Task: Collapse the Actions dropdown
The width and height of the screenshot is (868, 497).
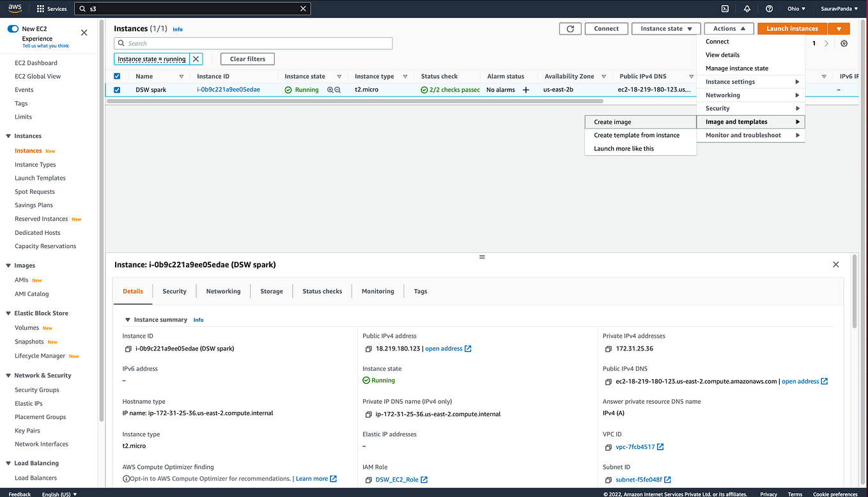Action: [x=729, y=29]
